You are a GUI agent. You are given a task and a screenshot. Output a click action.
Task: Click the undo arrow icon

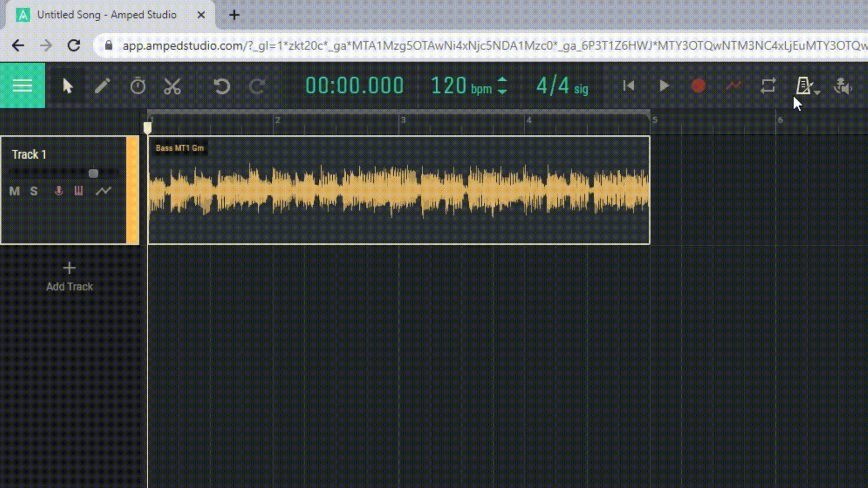click(222, 86)
